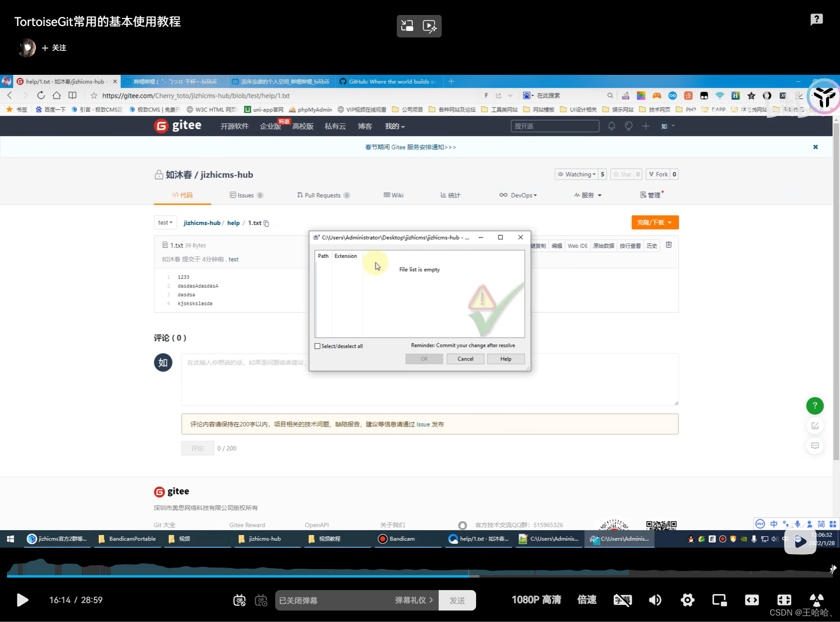Open user avatar dropdown in Gitee header
Image resolution: width=840 pixels, height=622 pixels.
668,126
